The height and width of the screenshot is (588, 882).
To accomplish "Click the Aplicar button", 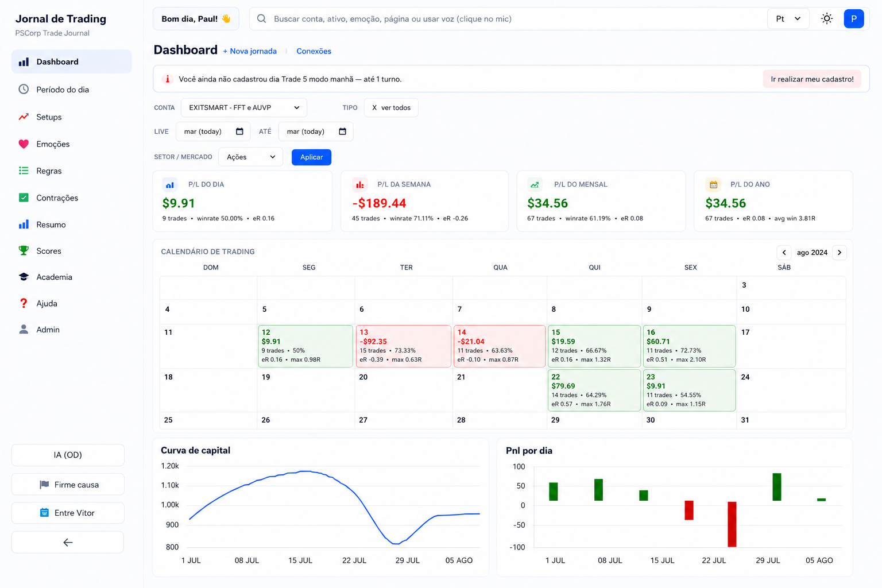I will pyautogui.click(x=311, y=157).
